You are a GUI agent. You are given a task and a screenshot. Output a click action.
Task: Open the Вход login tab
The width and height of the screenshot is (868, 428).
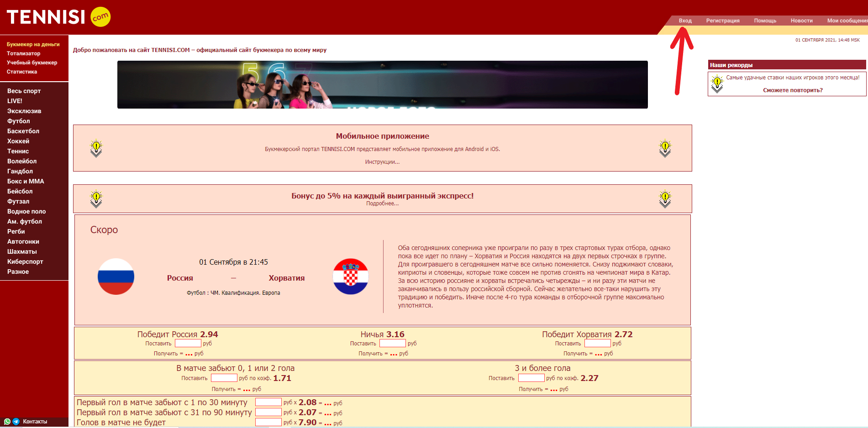[685, 21]
